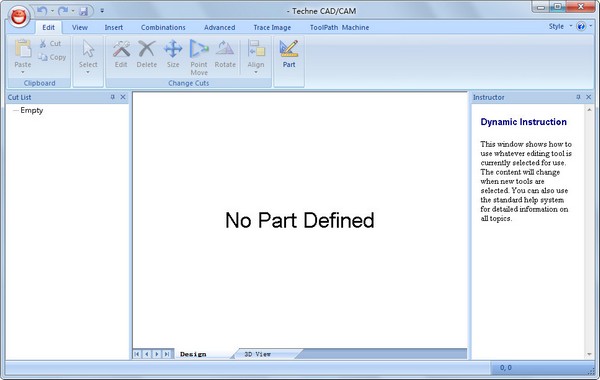600x380 pixels.
Task: Click the Redo arrow icon
Action: 63,11
